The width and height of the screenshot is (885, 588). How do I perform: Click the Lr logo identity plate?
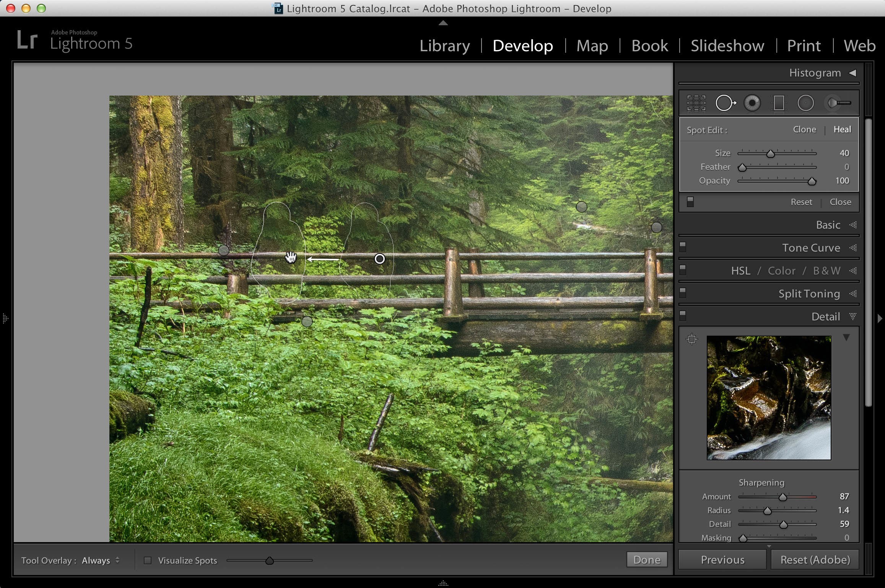click(27, 41)
